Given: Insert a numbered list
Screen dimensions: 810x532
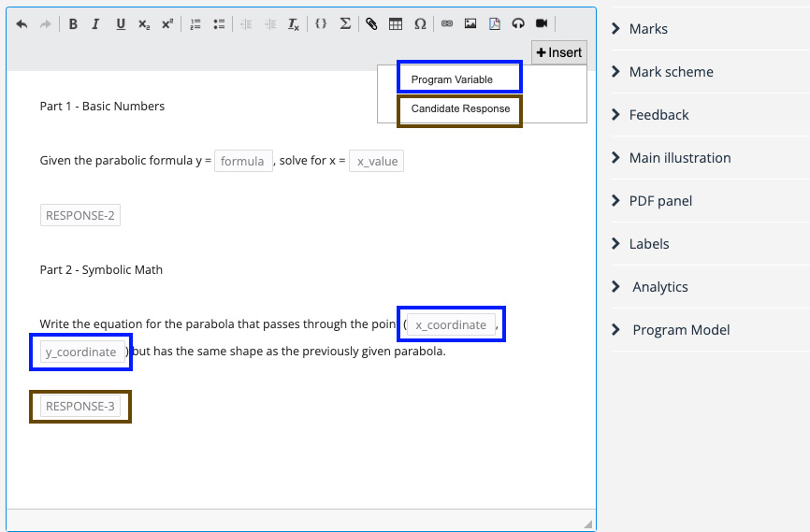Looking at the screenshot, I should [x=195, y=24].
